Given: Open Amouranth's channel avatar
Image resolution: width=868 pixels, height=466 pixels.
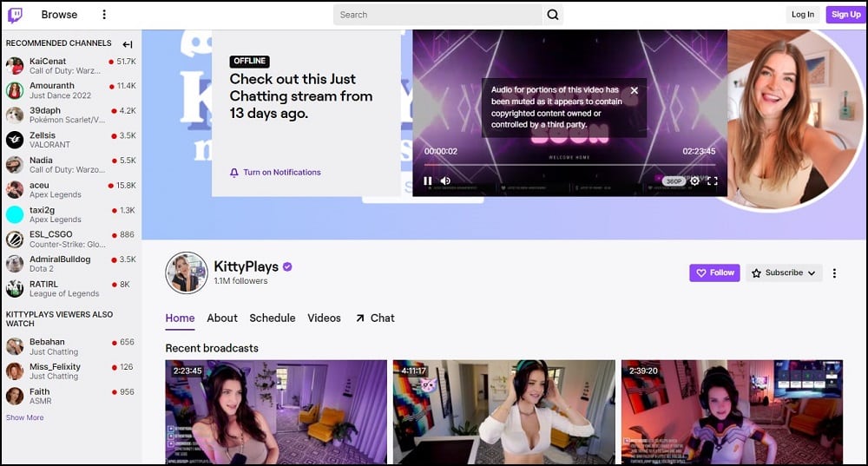Looking at the screenshot, I should point(15,90).
